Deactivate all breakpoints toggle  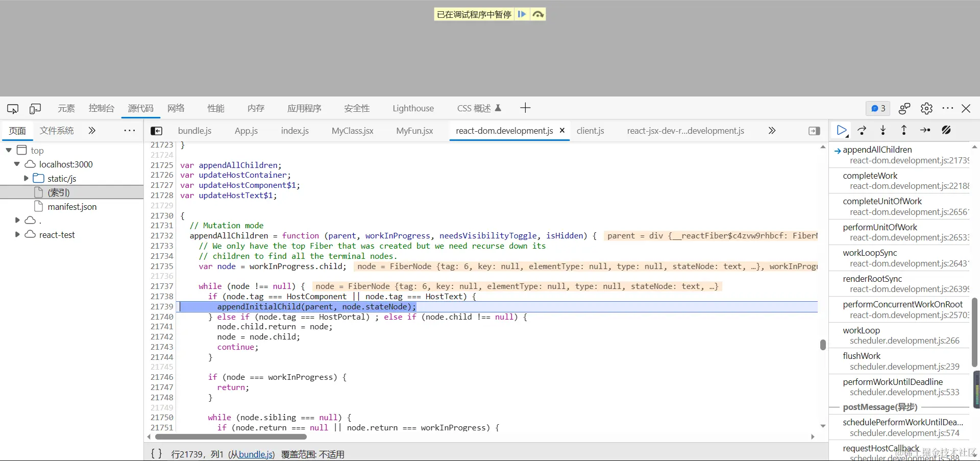[x=946, y=131]
